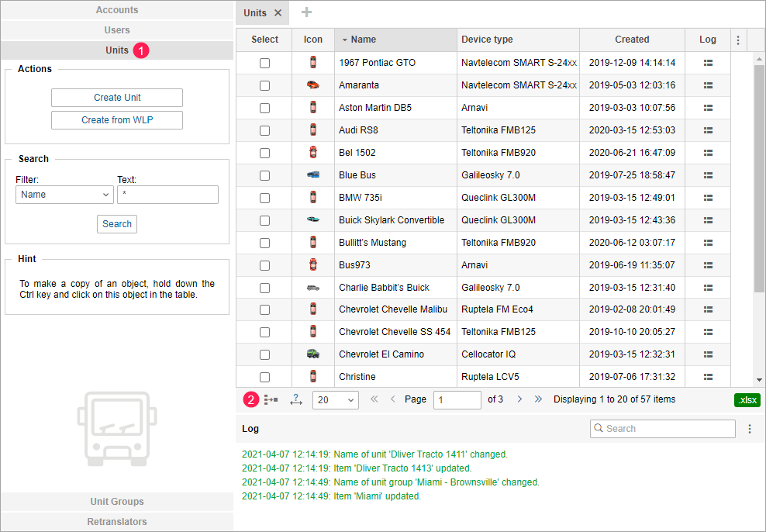Click the log icon for Blue Bus

click(708, 175)
